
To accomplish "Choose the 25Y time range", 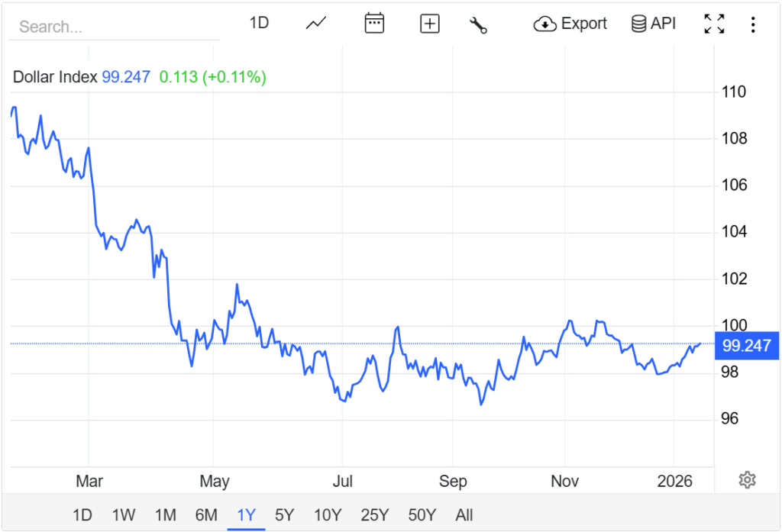I will coord(374,514).
